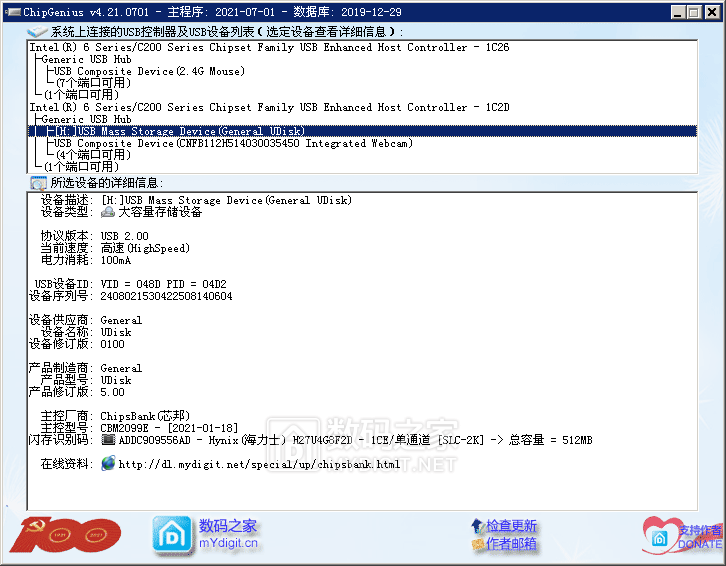Image resolution: width=726 pixels, height=566 pixels.
Task: Click the magnifier icon beside device details header
Action: click(x=38, y=183)
